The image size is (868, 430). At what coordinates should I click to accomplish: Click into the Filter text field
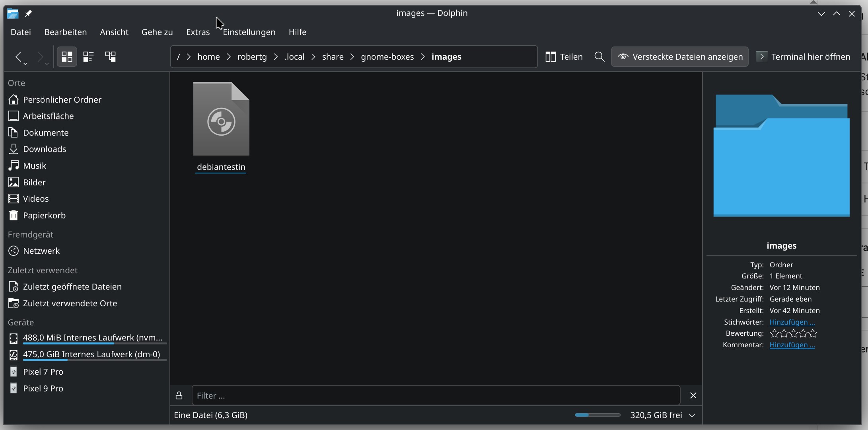(436, 395)
